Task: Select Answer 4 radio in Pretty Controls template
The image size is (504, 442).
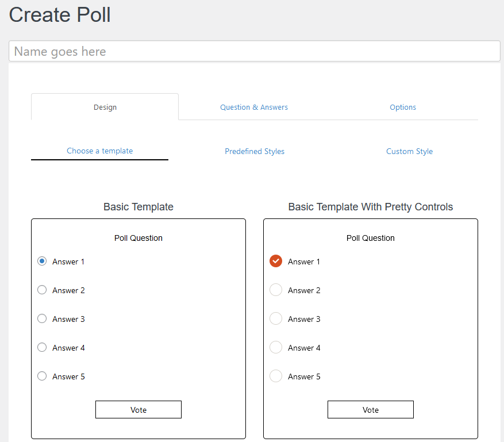Action: (x=276, y=347)
